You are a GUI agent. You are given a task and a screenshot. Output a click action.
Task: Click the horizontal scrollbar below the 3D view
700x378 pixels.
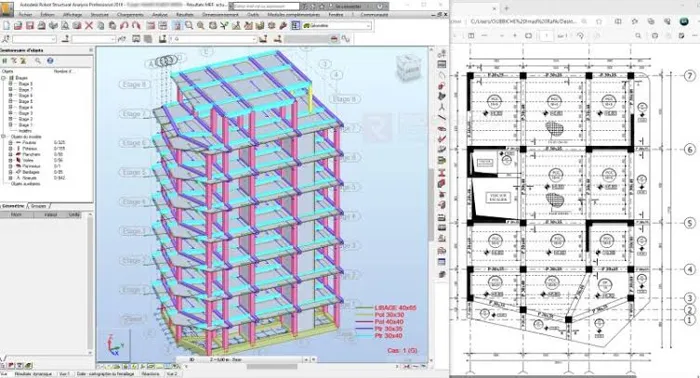pyautogui.click(x=290, y=366)
